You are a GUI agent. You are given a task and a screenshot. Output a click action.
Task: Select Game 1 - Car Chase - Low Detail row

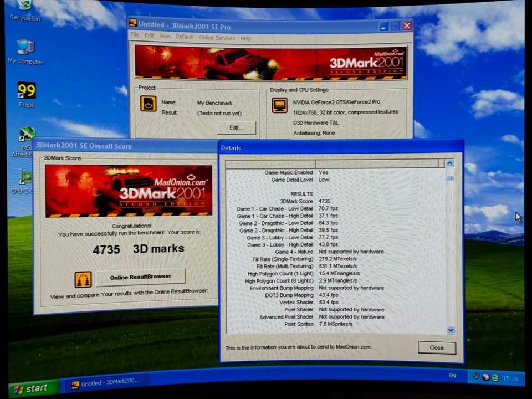[x=336, y=208]
